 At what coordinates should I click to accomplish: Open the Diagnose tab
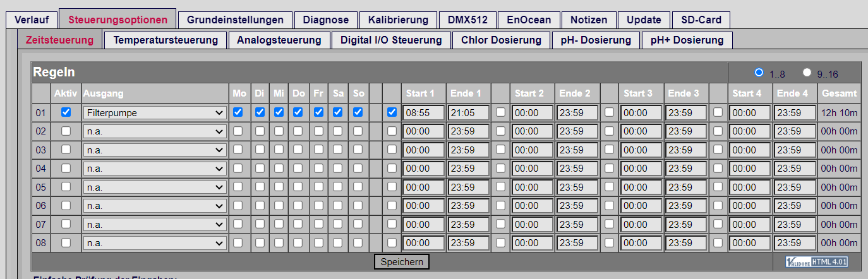pos(326,20)
